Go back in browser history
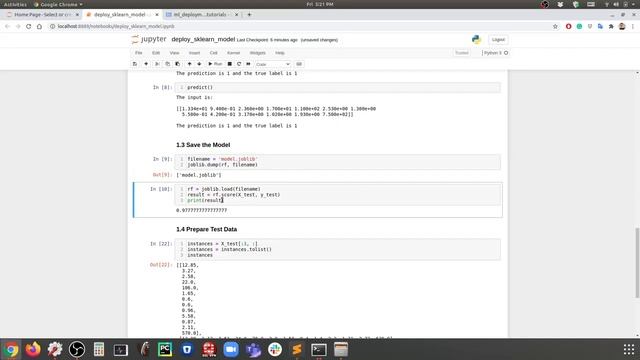The image size is (640, 360). (x=7, y=27)
